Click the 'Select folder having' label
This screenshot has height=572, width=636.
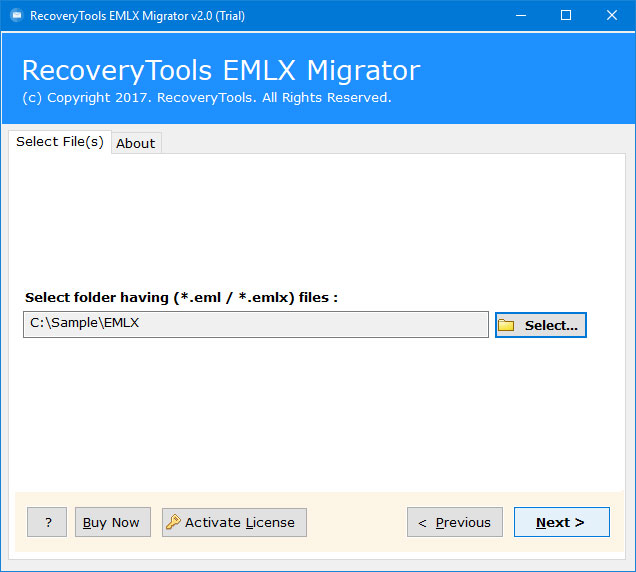pyautogui.click(x=181, y=297)
